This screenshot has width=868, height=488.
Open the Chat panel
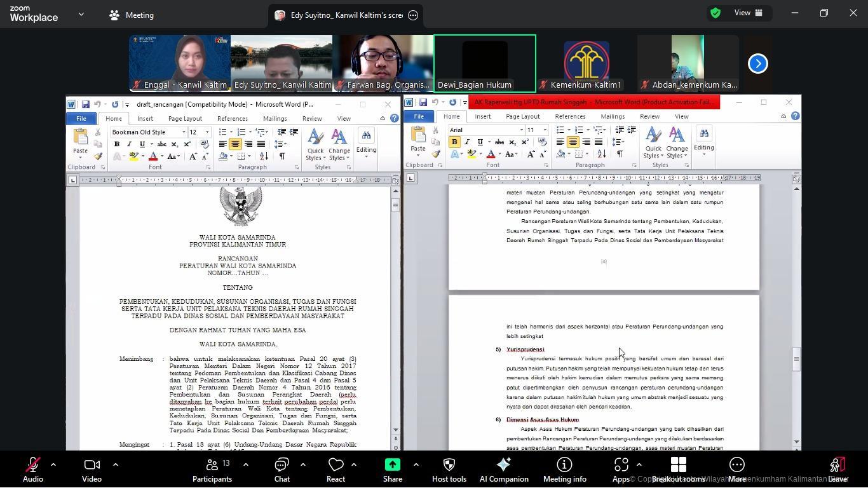[x=281, y=470]
